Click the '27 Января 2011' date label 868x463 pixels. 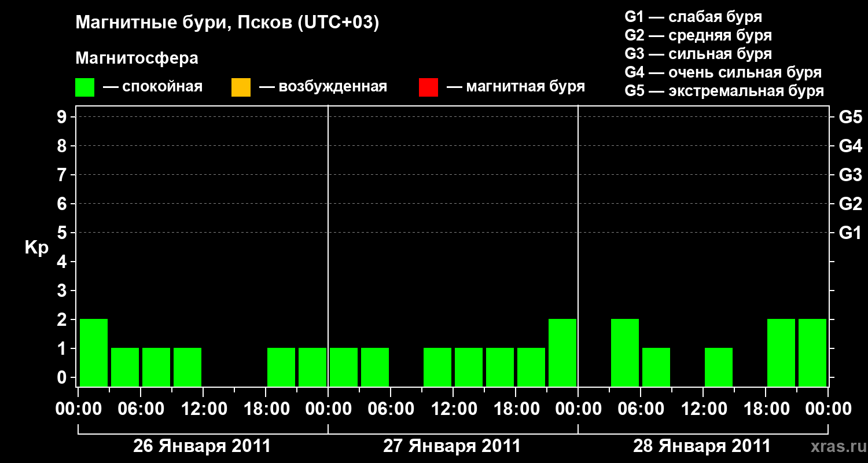click(452, 446)
